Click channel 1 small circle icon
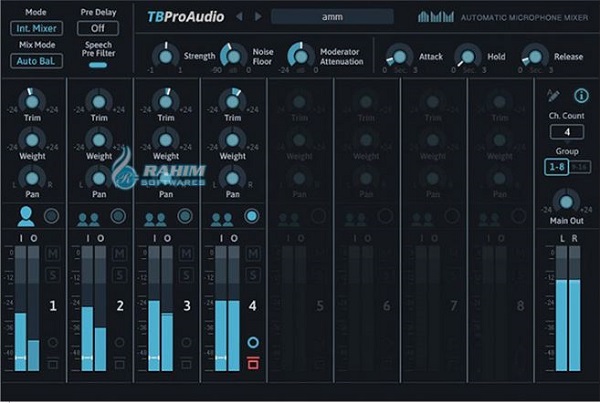 pos(53,343)
